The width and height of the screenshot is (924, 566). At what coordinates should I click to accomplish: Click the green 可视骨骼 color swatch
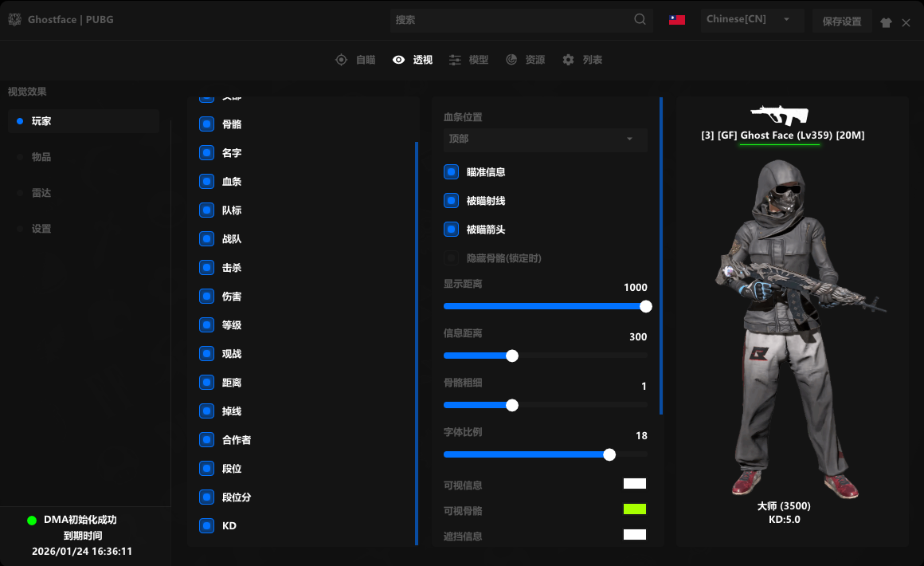(635, 509)
